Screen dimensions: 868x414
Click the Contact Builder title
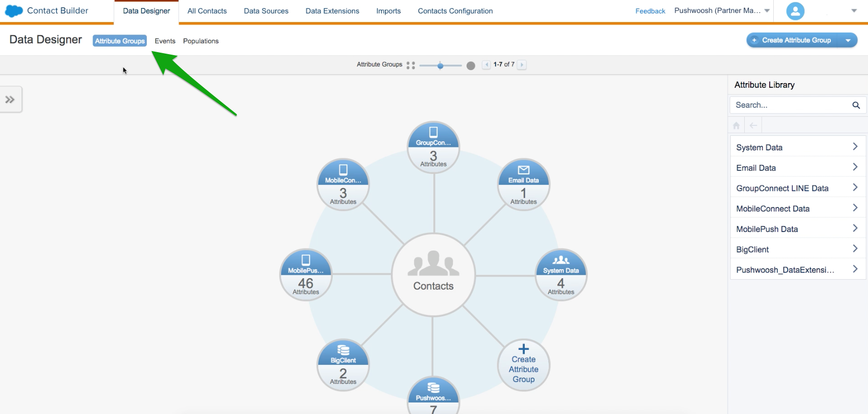[58, 11]
